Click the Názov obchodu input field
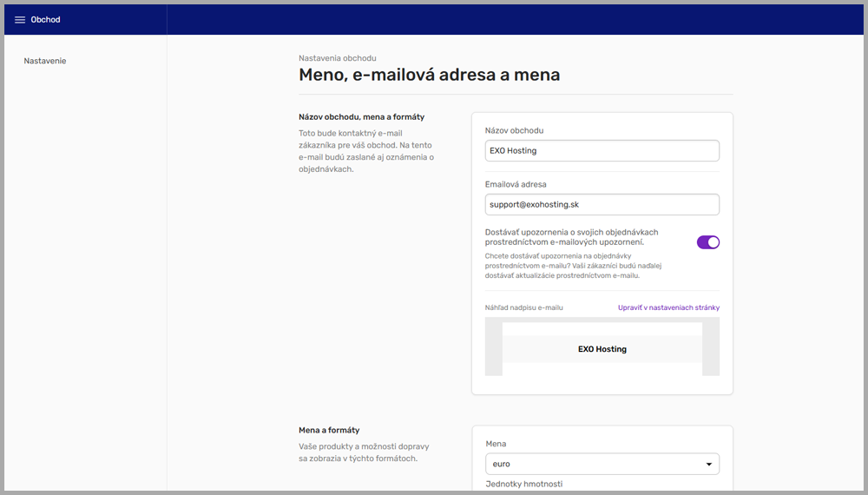This screenshot has width=868, height=495. (x=602, y=150)
